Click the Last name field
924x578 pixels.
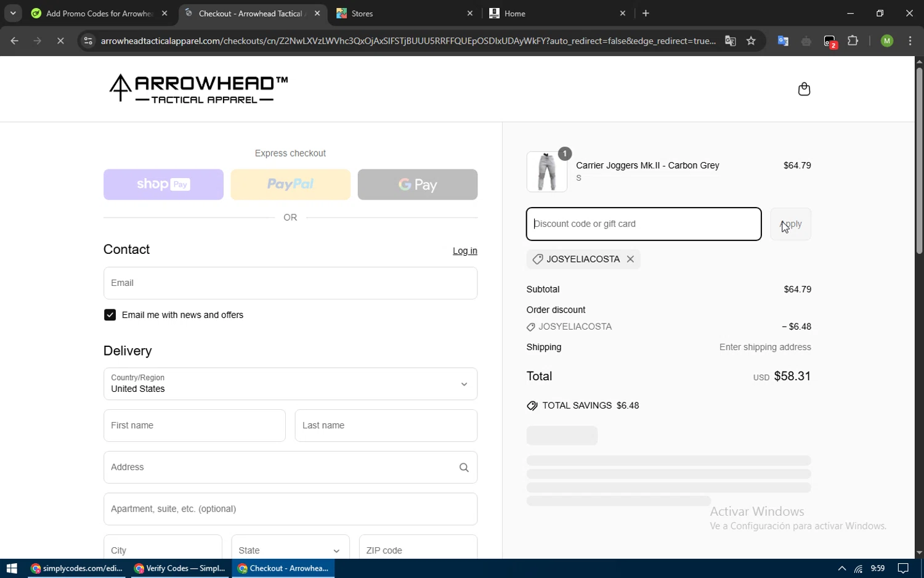386,426
